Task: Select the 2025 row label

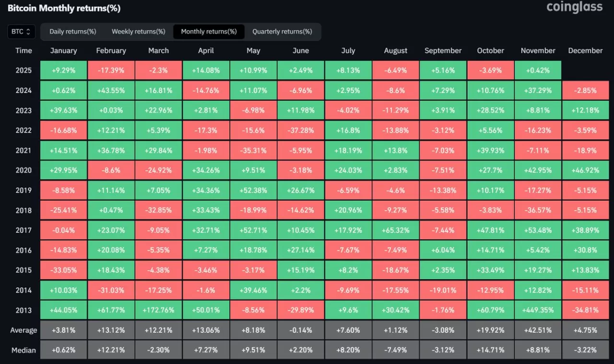Action: (x=24, y=70)
